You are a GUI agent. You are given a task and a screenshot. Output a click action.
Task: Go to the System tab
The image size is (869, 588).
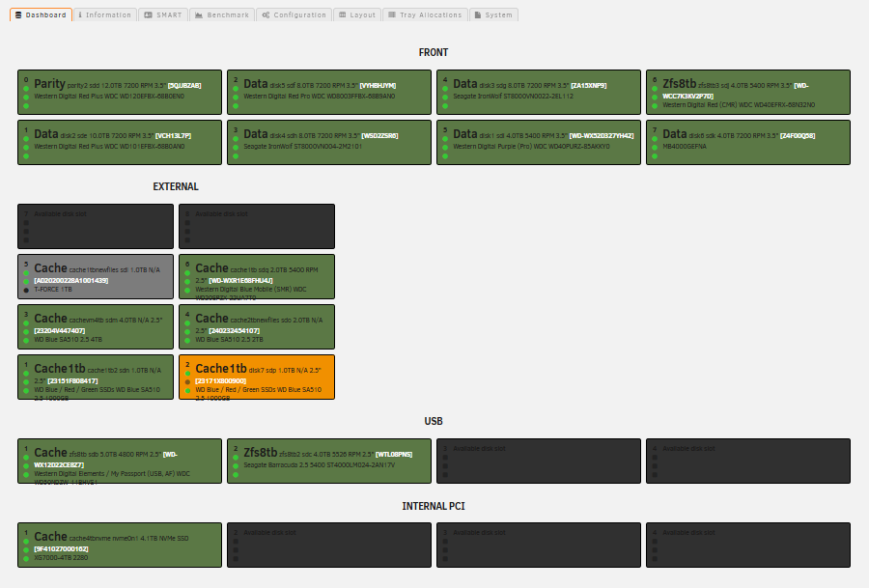pyautogui.click(x=493, y=14)
